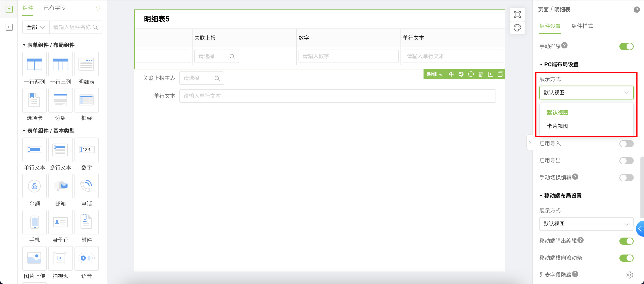Open the palette theme icon beside canvas
The image size is (644, 284).
pos(517,28)
